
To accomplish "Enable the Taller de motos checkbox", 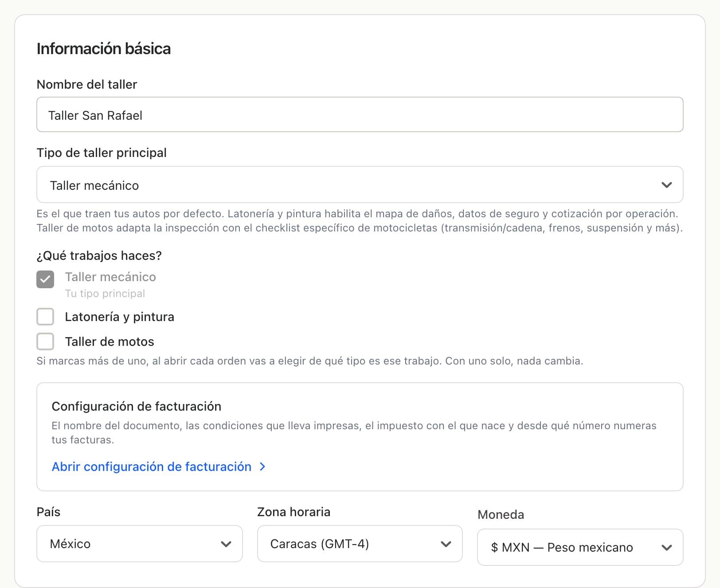I will click(45, 341).
